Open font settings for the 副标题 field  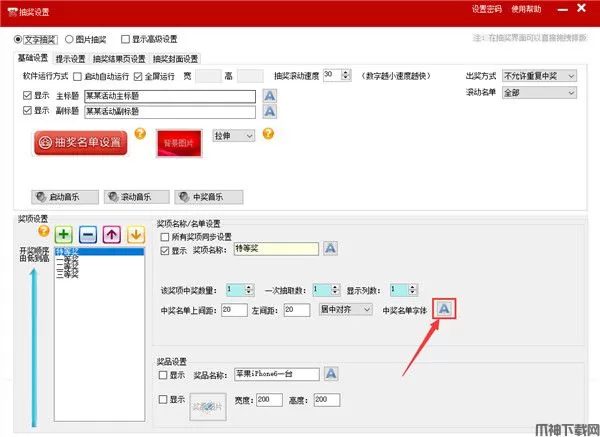[x=270, y=111]
